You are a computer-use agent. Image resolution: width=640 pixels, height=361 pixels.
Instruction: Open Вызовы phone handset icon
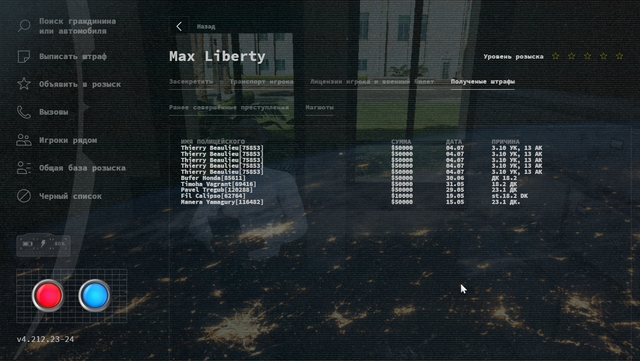point(24,112)
